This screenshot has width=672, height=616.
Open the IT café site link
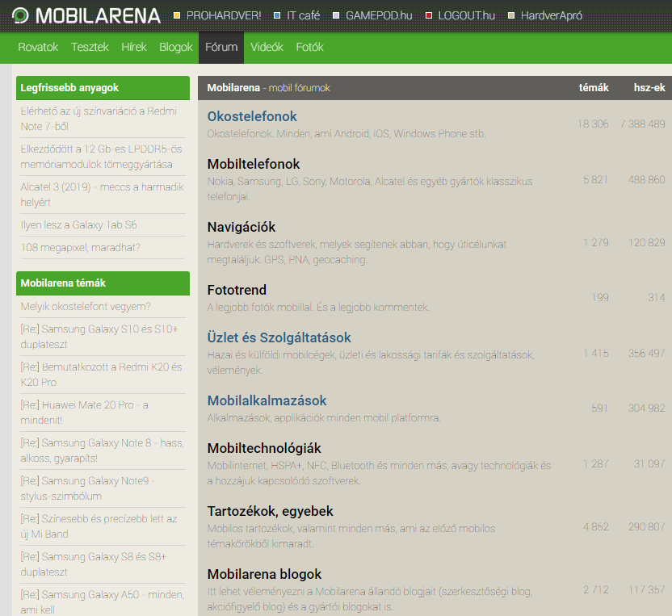(x=304, y=16)
